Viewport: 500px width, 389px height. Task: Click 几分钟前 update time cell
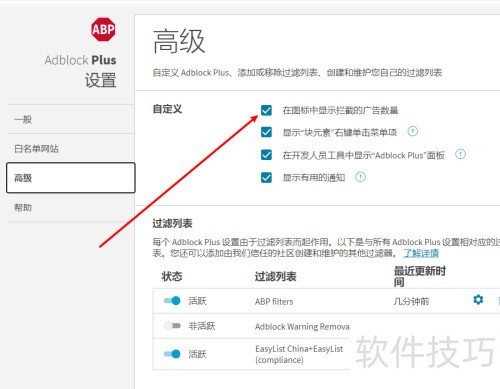pos(411,302)
